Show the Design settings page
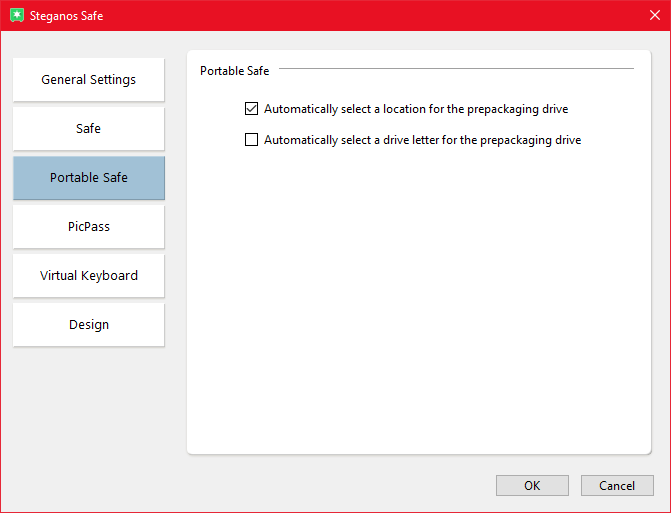The image size is (671, 513). [x=89, y=325]
